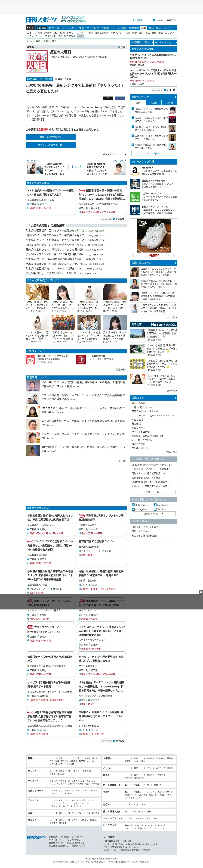The height and width of the screenshot is (868, 203).
Task: Go to 前のコラム previous column
Action: tap(33, 160)
